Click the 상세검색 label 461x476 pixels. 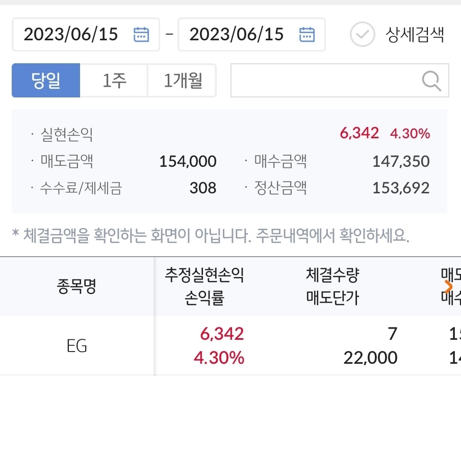pyautogui.click(x=415, y=35)
